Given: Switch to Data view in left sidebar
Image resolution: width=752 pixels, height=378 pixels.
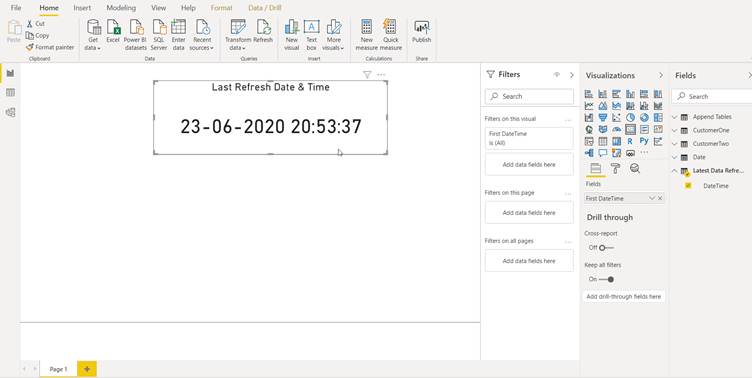Looking at the screenshot, I should pyautogui.click(x=10, y=93).
